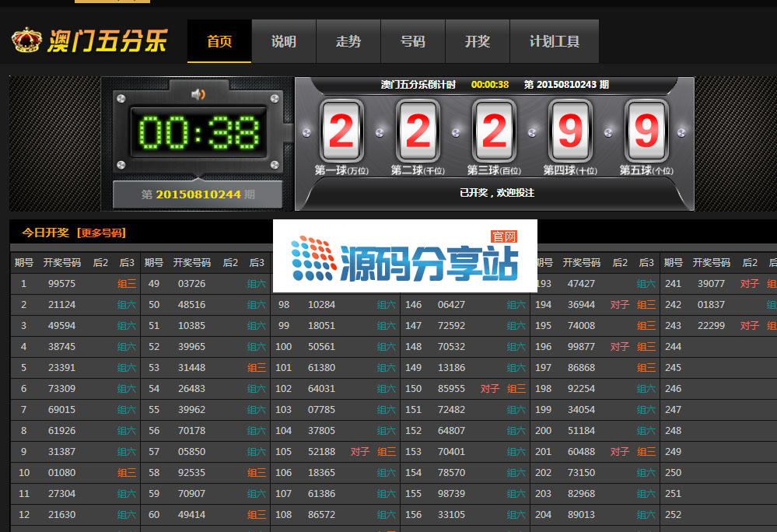Image resolution: width=777 pixels, height=532 pixels.
Task: Click the first ball showing digit 2
Action: (341, 132)
